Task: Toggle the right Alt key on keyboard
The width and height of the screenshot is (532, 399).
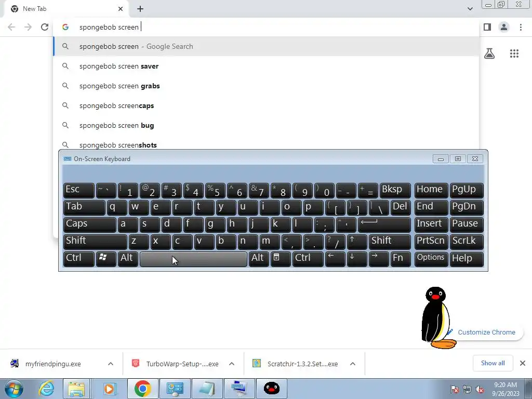Action: point(259,259)
